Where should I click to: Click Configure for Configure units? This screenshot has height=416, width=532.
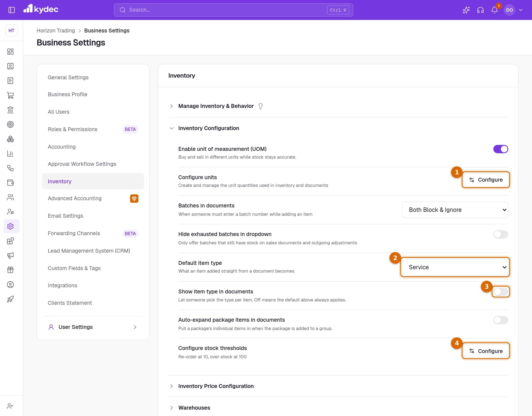486,180
